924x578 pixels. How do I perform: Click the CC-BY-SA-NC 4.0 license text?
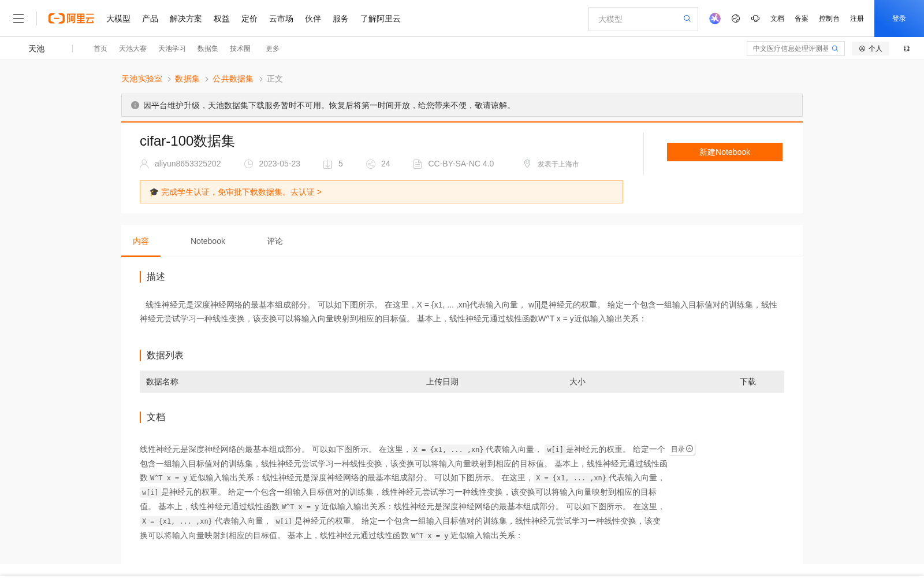461,164
